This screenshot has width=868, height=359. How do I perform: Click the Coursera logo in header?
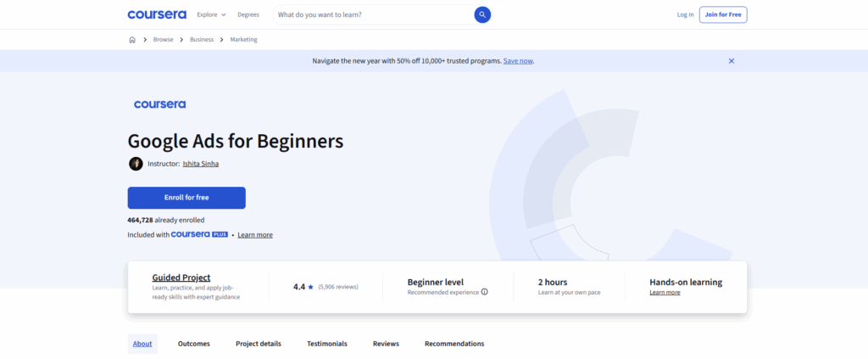tap(157, 14)
